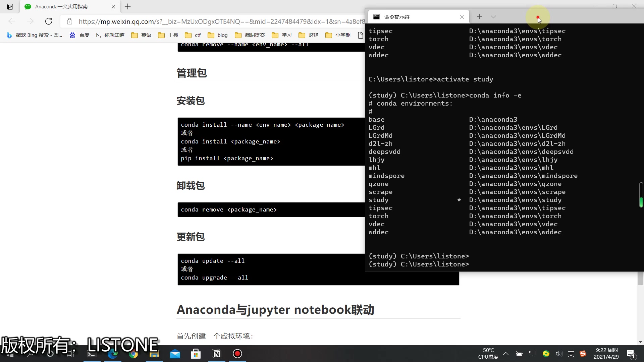
Task: Click the red screen recorder taskbar icon
Action: click(x=237, y=354)
